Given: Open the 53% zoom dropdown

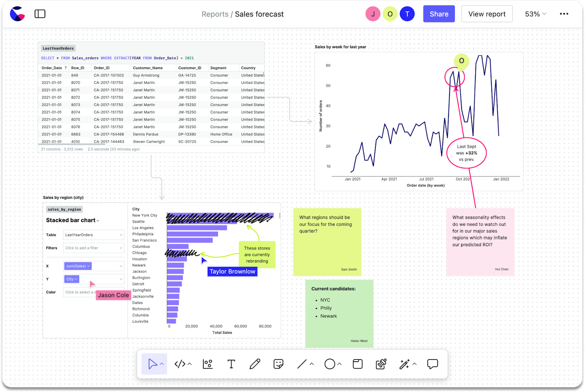Looking at the screenshot, I should point(536,14).
